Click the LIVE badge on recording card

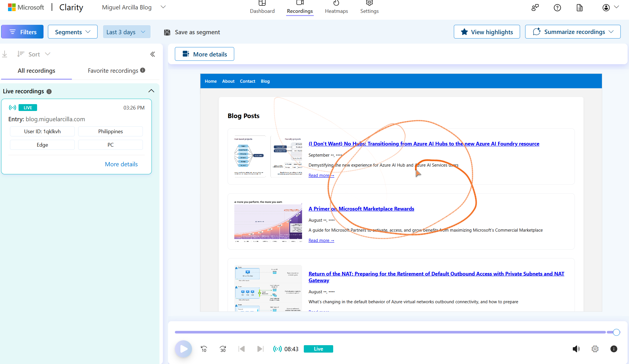coord(28,108)
